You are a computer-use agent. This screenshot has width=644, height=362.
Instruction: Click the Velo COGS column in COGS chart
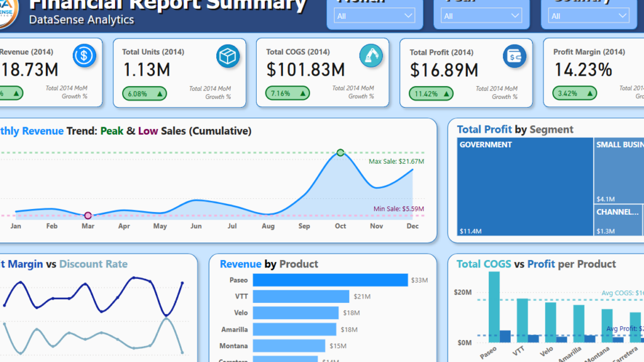[x=551, y=322]
